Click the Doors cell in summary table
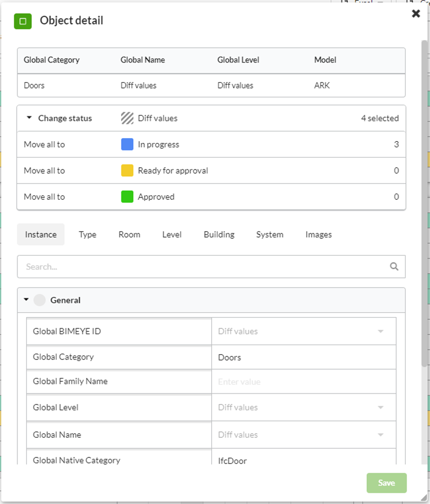This screenshot has height=504, width=430. (x=34, y=85)
